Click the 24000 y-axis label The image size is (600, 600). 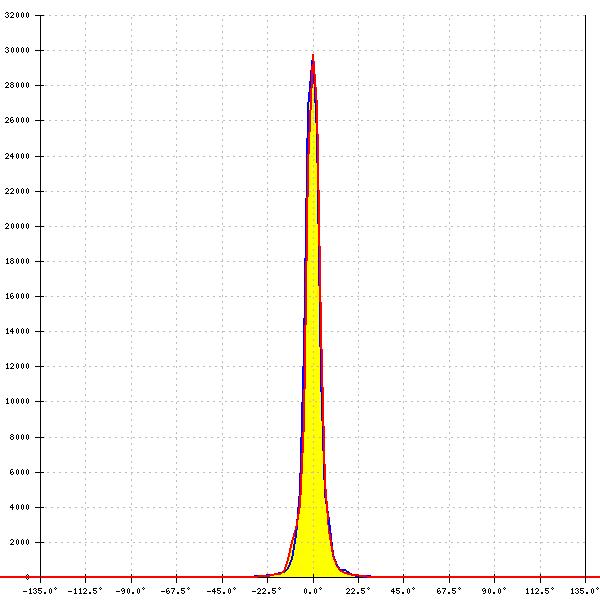point(17,156)
